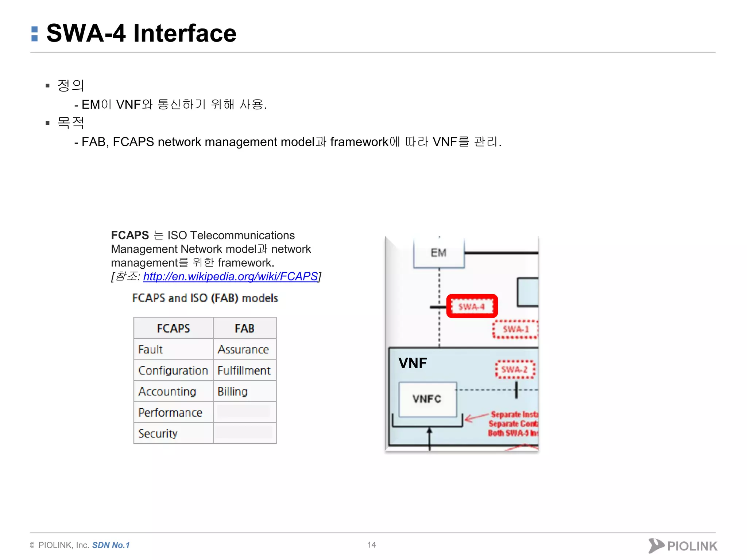This screenshot has height=560, width=747.
Task: Click the EM box in the diagram
Action: 439,253
